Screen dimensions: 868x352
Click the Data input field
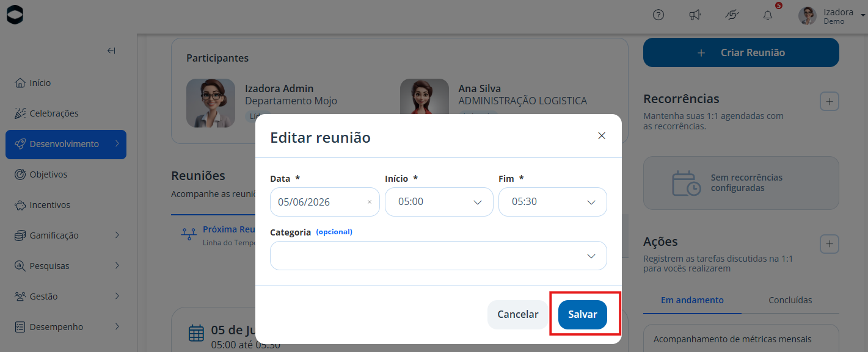point(325,202)
